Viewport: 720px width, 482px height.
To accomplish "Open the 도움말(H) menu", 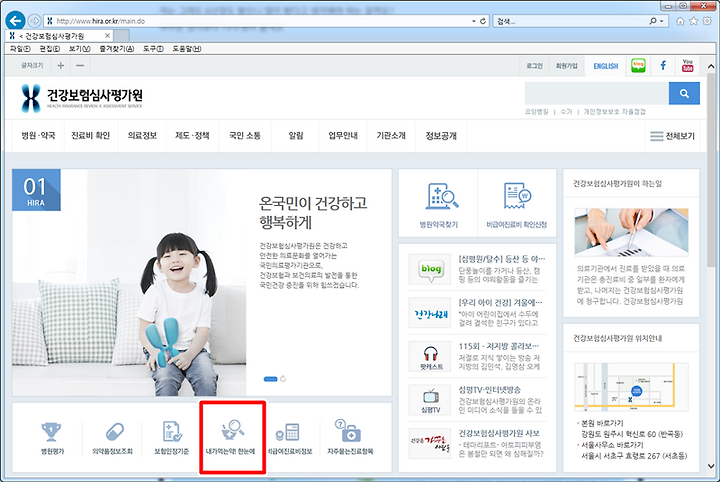I will (186, 49).
